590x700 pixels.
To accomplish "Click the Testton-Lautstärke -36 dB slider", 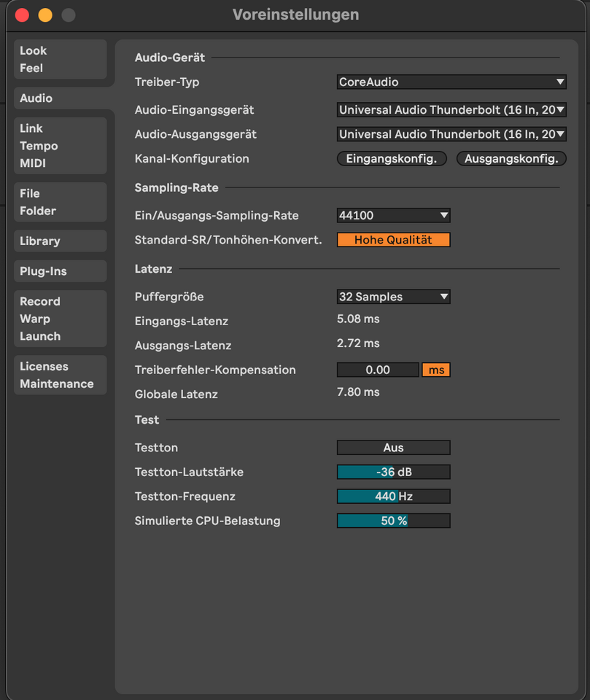I will point(394,472).
